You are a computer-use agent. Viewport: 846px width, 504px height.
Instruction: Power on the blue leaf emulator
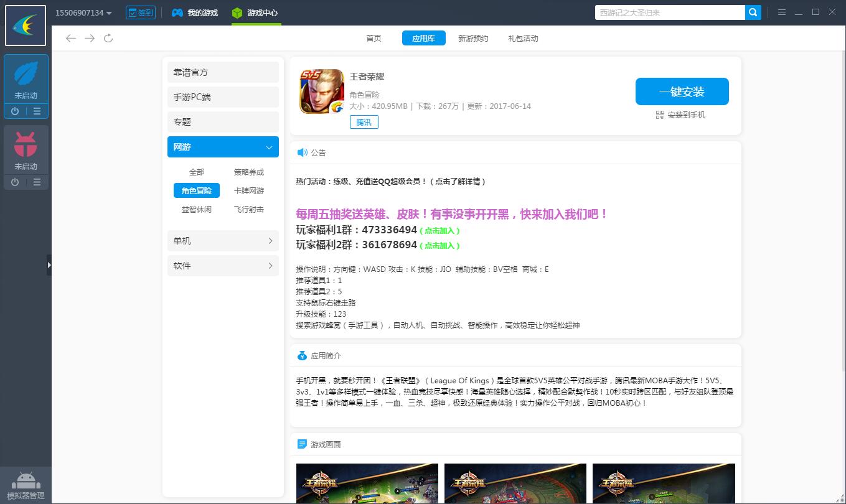click(15, 111)
